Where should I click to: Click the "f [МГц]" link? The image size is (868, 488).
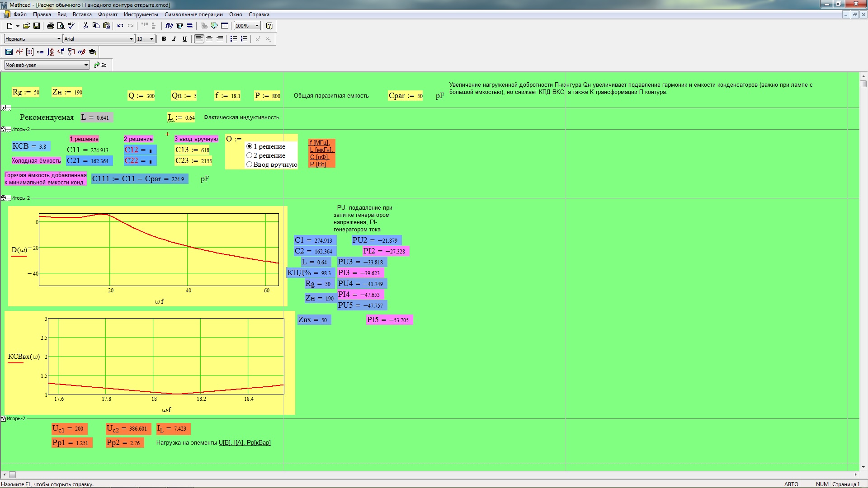[x=320, y=142]
